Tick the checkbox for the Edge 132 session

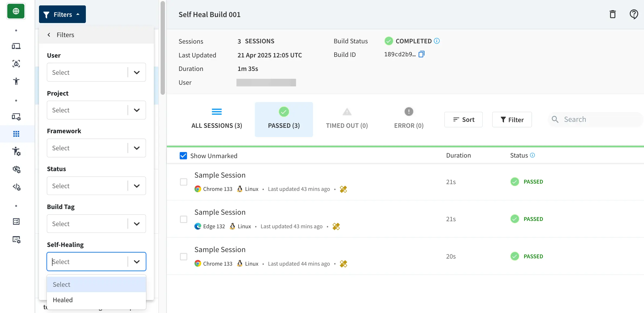(x=184, y=219)
